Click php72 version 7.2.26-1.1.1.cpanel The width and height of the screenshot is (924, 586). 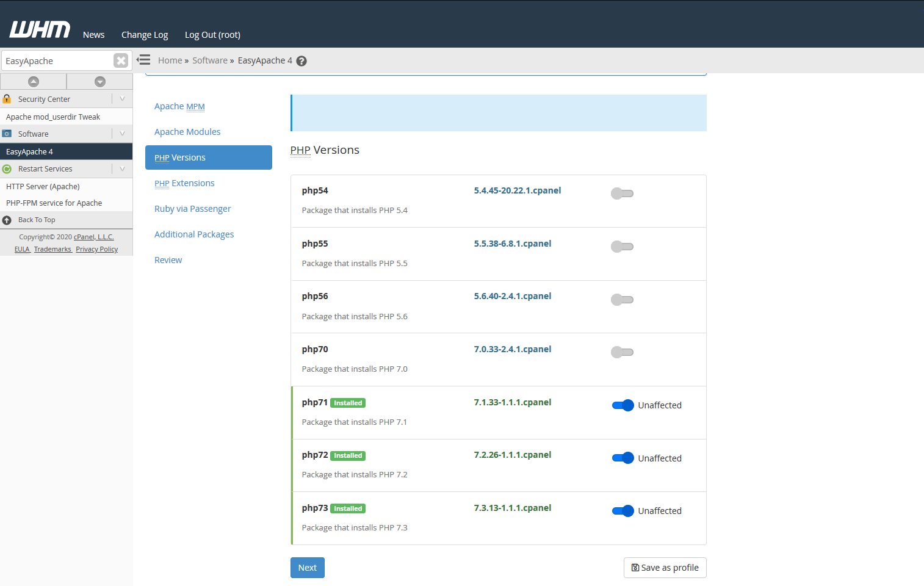513,455
